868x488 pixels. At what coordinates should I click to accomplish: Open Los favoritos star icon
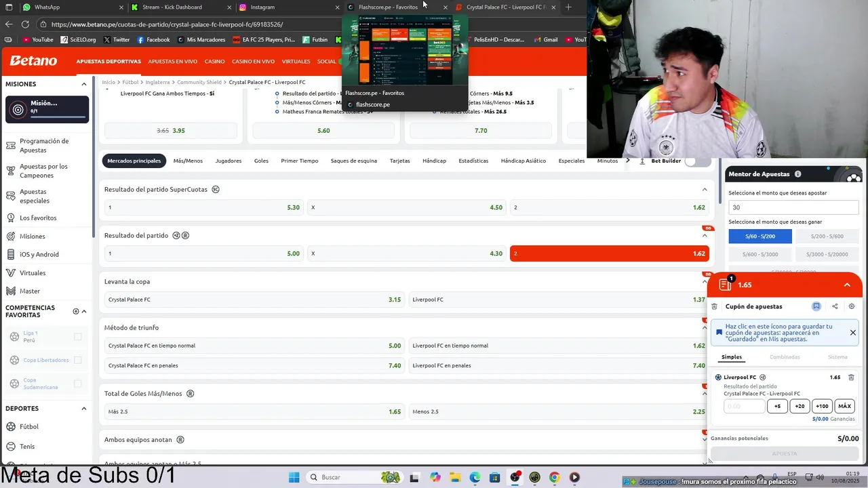tap(11, 218)
